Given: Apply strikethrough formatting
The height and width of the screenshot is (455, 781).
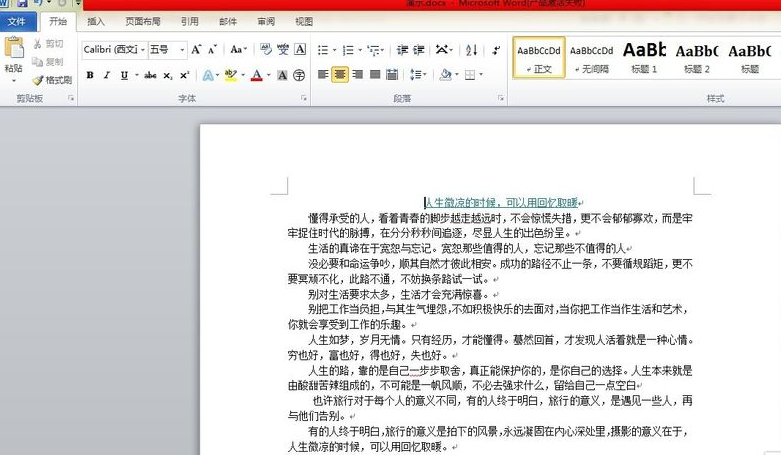Looking at the screenshot, I should click(150, 75).
